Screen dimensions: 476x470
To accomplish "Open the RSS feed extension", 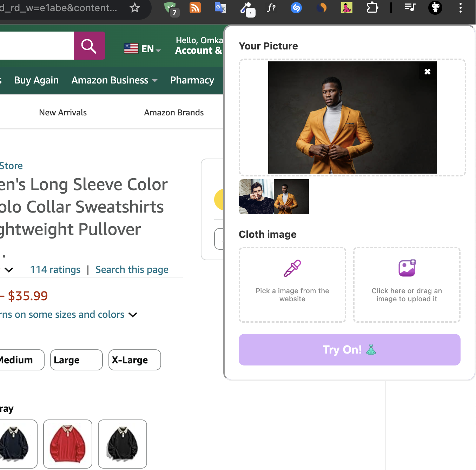I will (x=195, y=8).
